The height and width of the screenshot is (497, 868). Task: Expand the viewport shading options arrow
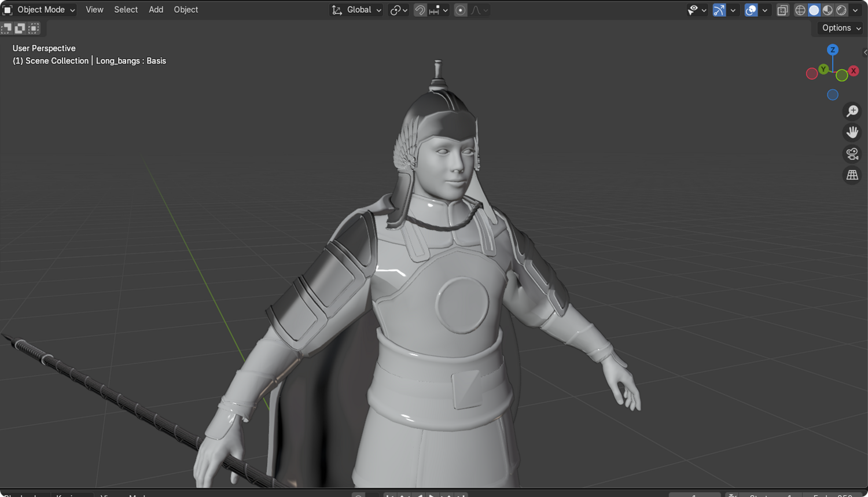855,10
